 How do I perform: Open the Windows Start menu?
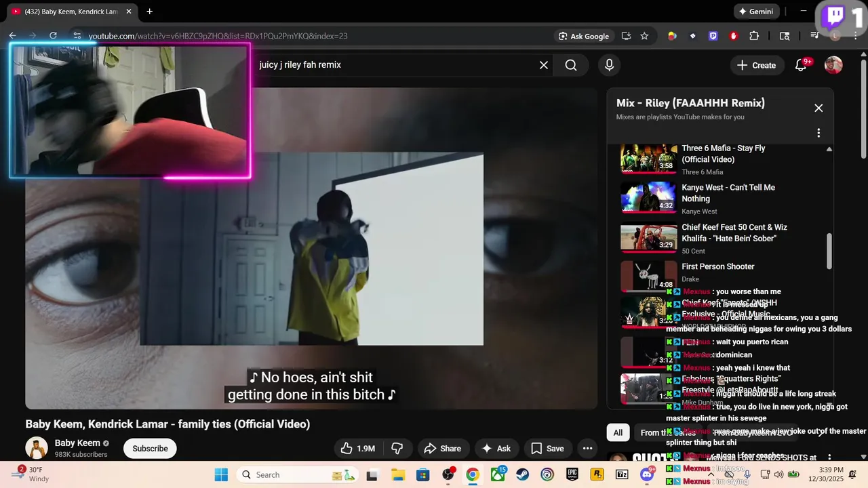221,474
